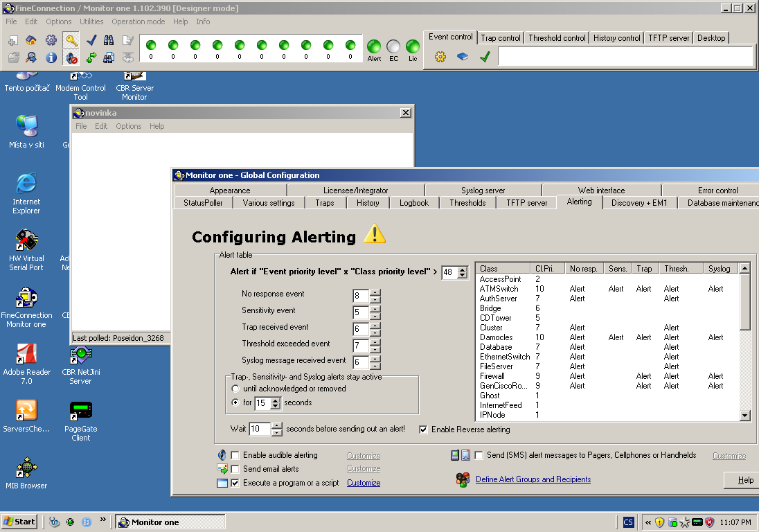This screenshot has width=759, height=532.
Task: Switch to the Trap control tab
Action: (501, 38)
